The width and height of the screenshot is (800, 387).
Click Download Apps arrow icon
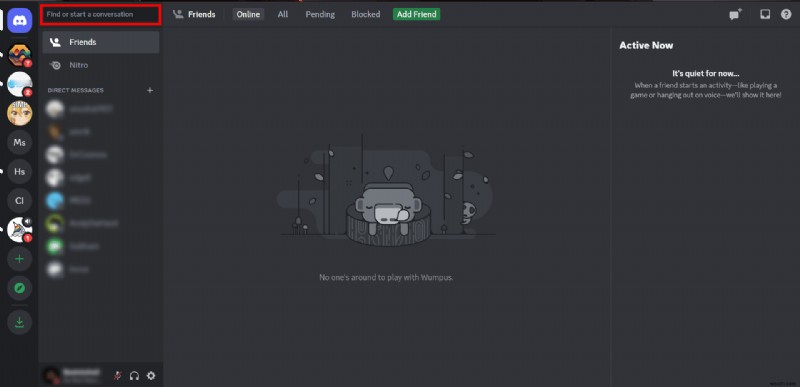point(19,322)
